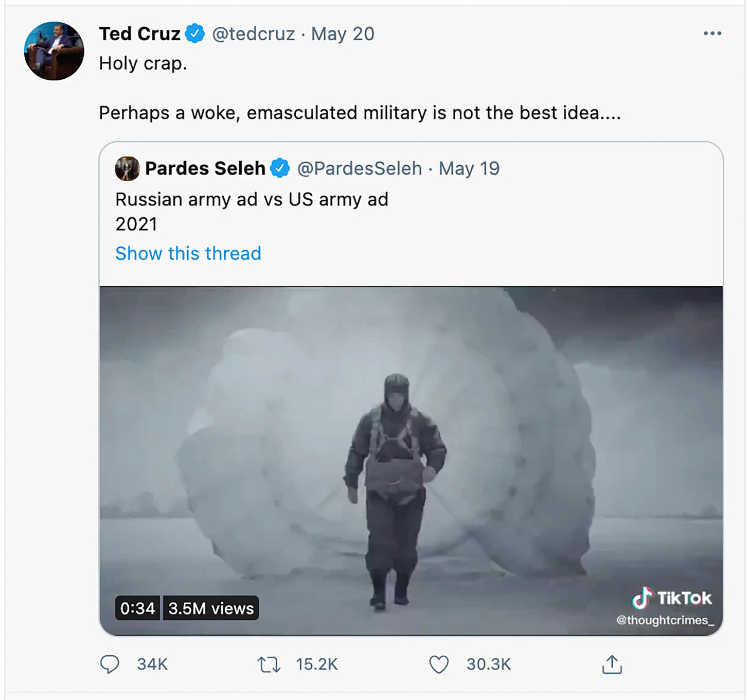Like the tweet with heart icon
This screenshot has height=700, width=749.
439,664
